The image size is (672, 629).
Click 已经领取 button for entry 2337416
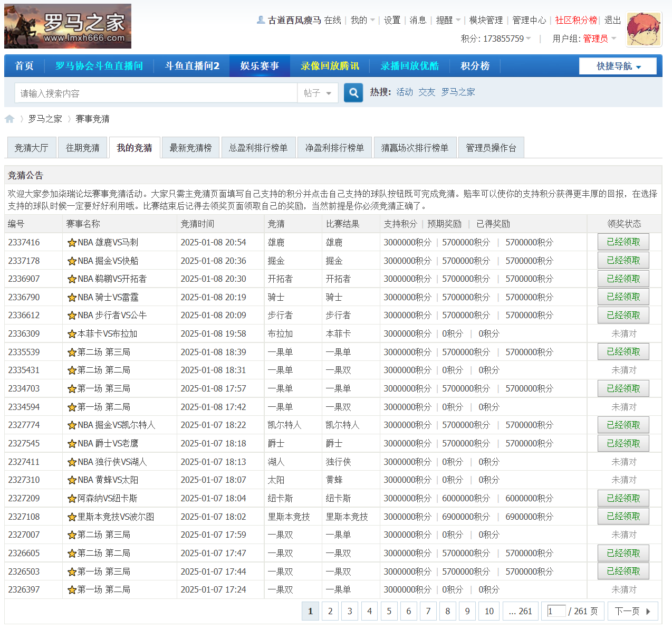(x=623, y=242)
